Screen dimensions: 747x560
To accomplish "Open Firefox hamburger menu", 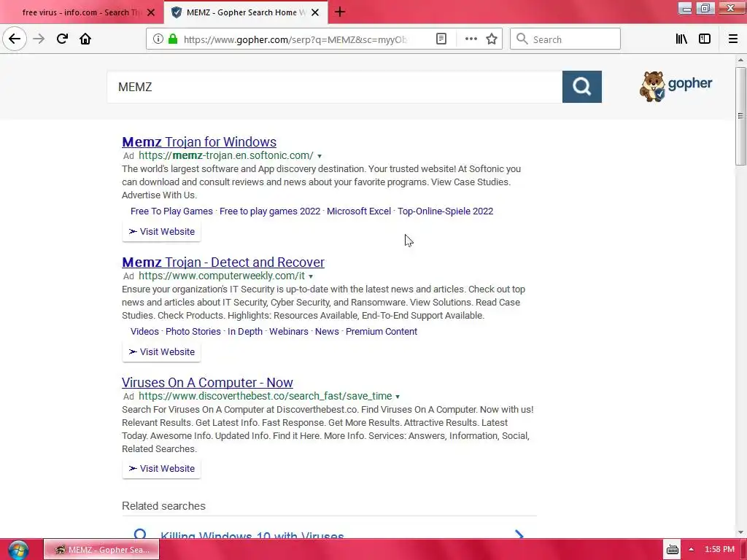I will click(x=732, y=39).
